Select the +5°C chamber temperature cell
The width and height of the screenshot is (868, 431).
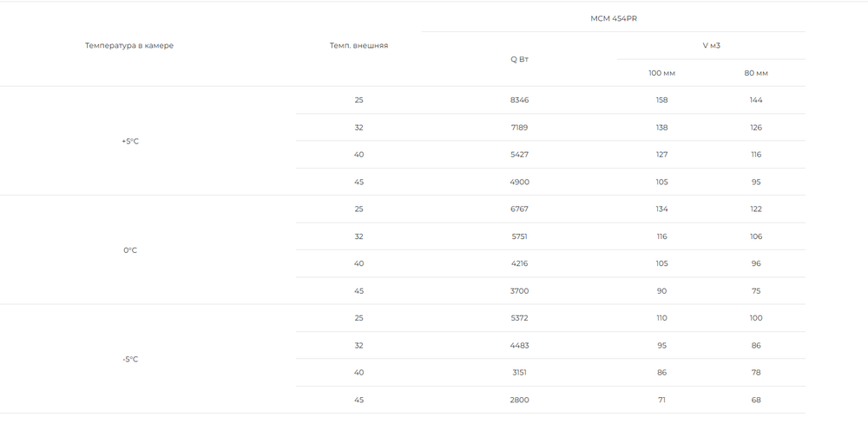pos(130,142)
